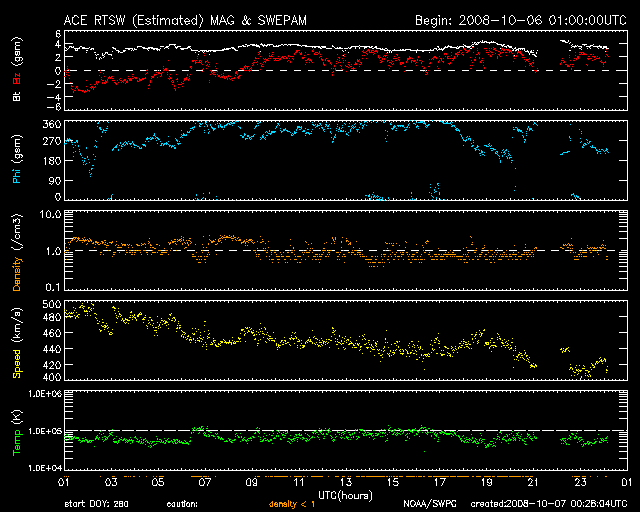Image resolution: width=640 pixels, height=512 pixels.
Task: Click the '23' hour tick label
Action: (580, 483)
